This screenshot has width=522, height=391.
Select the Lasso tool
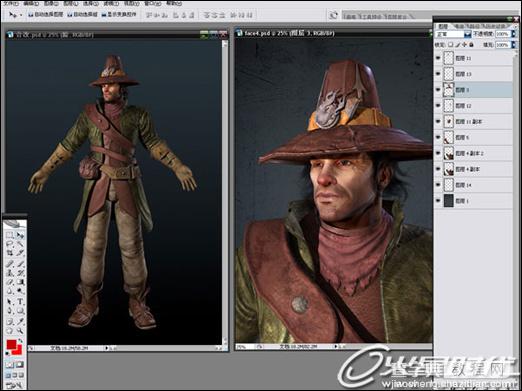coord(10,244)
